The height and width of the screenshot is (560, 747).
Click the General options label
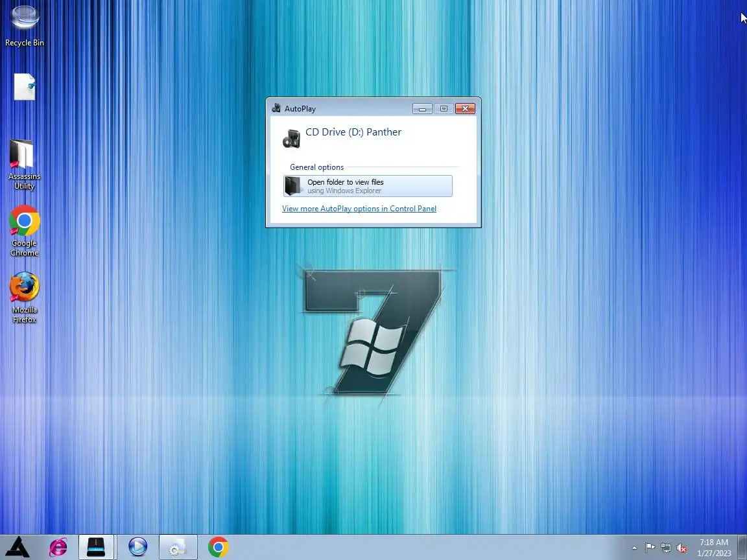coord(317,167)
